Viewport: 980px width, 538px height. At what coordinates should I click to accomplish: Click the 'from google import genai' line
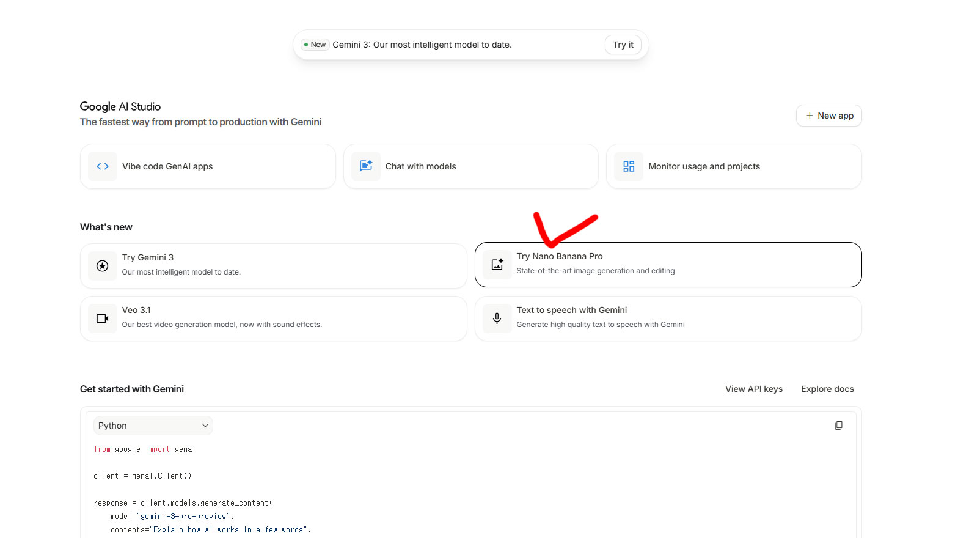(x=144, y=449)
